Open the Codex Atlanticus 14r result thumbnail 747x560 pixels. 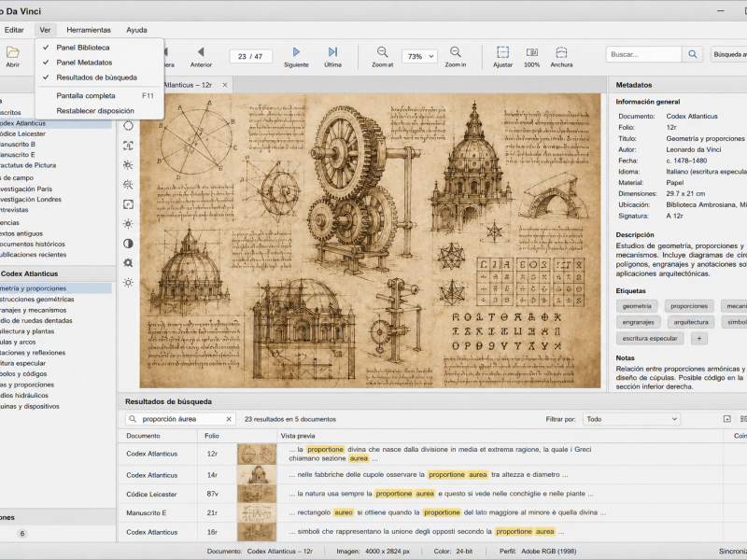click(257, 475)
